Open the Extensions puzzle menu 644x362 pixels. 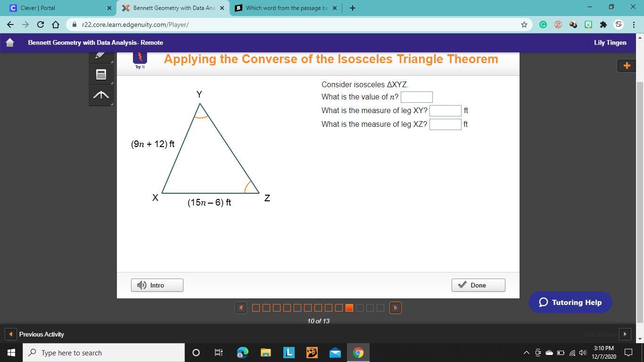(603, 25)
